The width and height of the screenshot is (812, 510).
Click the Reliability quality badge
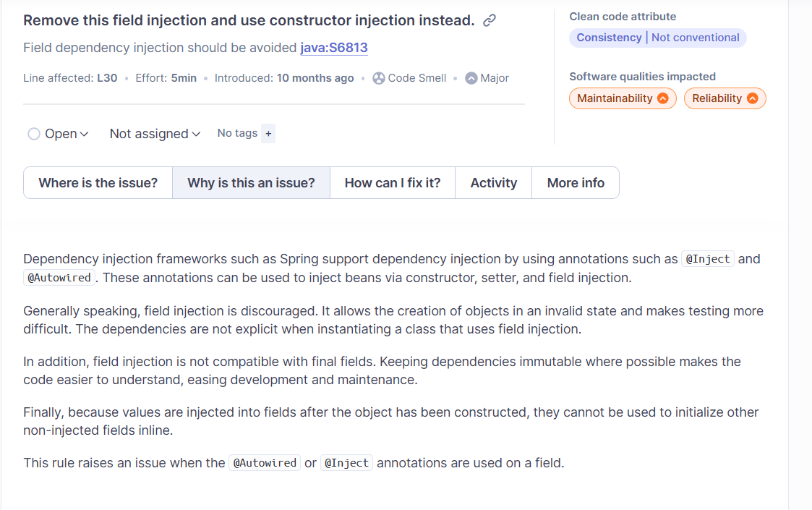click(725, 98)
